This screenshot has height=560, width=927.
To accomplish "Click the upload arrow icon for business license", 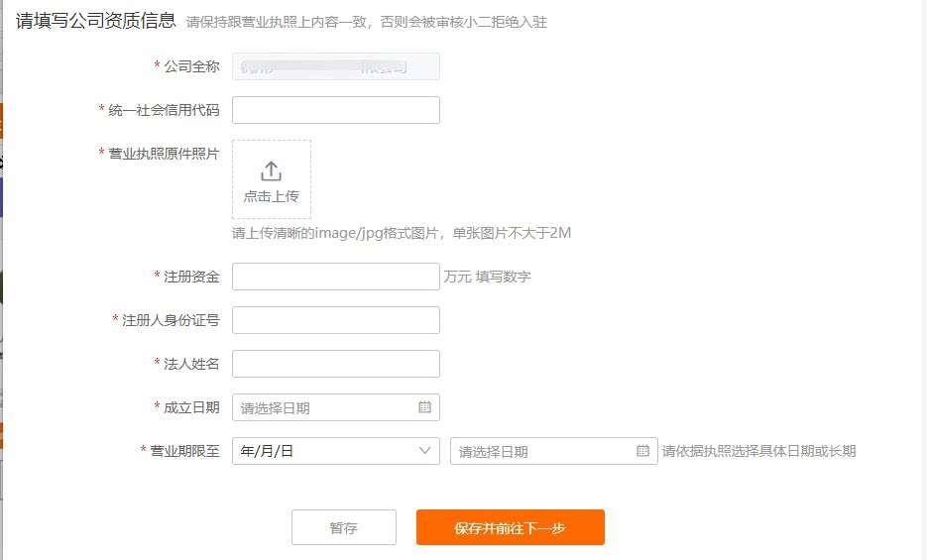I will click(271, 170).
